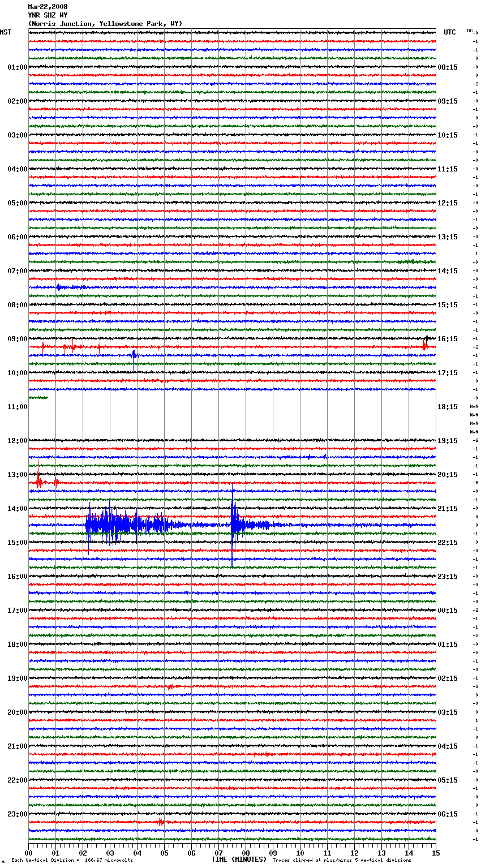The height and width of the screenshot is (868, 481).
Task: Click minute tick label 08 on the bottom axis
Action: pos(246,853)
